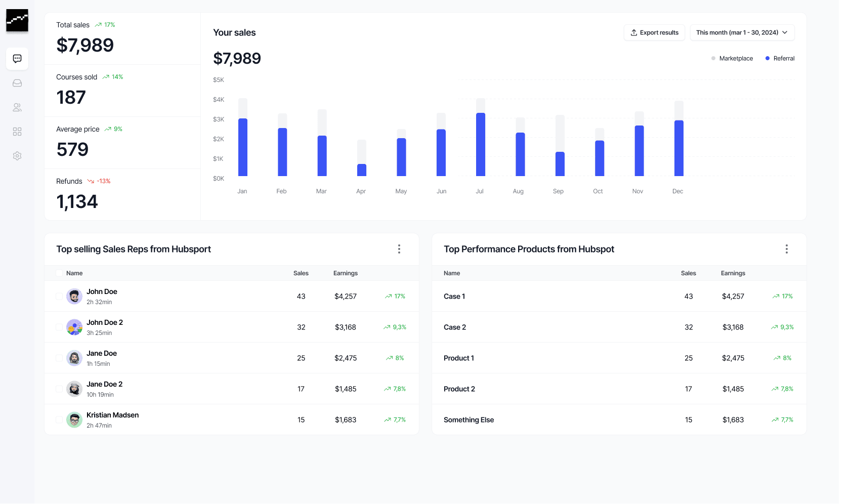The image size is (851, 504).
Task: Click the 7,7% trend in Kristian Madsen row
Action: (x=395, y=420)
